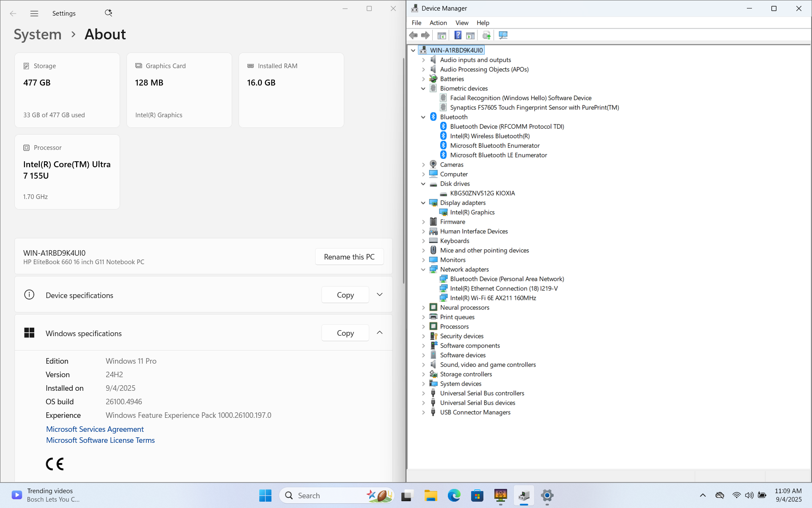Open the Windows Start button
This screenshot has height=508, width=812.
click(x=265, y=495)
